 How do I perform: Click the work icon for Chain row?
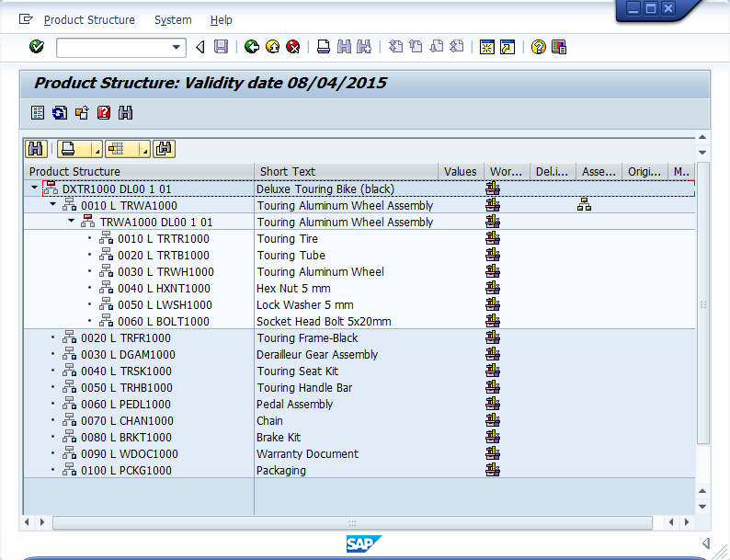[x=493, y=420]
